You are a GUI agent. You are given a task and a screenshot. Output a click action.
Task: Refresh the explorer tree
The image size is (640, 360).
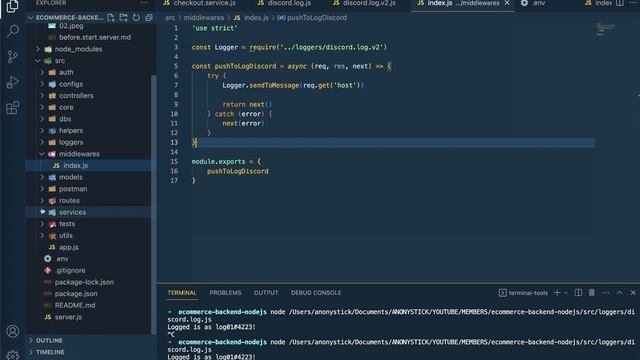click(x=136, y=18)
